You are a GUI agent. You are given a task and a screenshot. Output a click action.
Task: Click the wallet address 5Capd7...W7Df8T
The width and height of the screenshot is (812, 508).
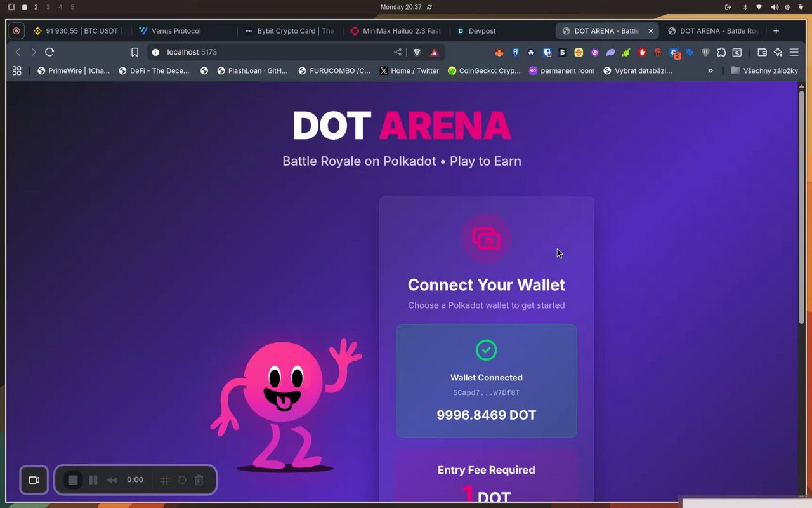(x=487, y=393)
